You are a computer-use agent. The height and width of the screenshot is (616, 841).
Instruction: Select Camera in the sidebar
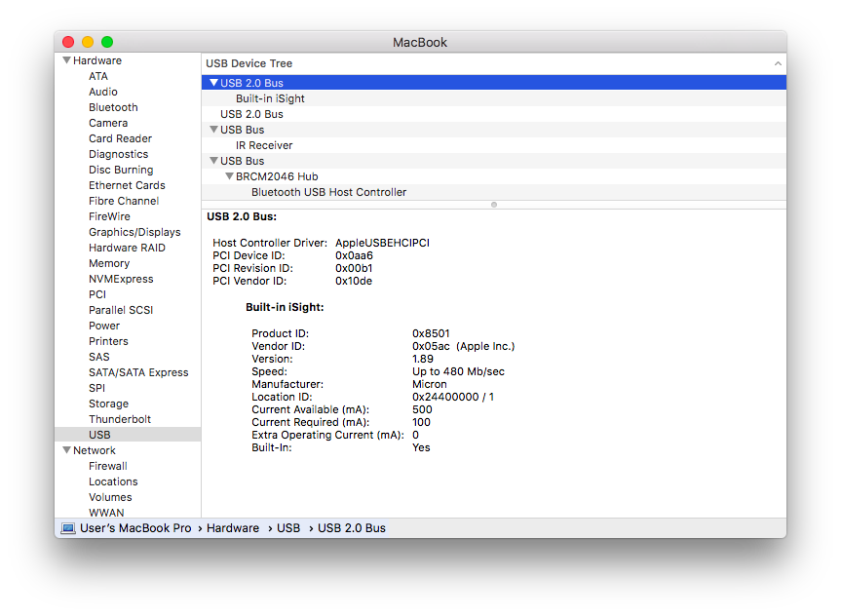(108, 123)
